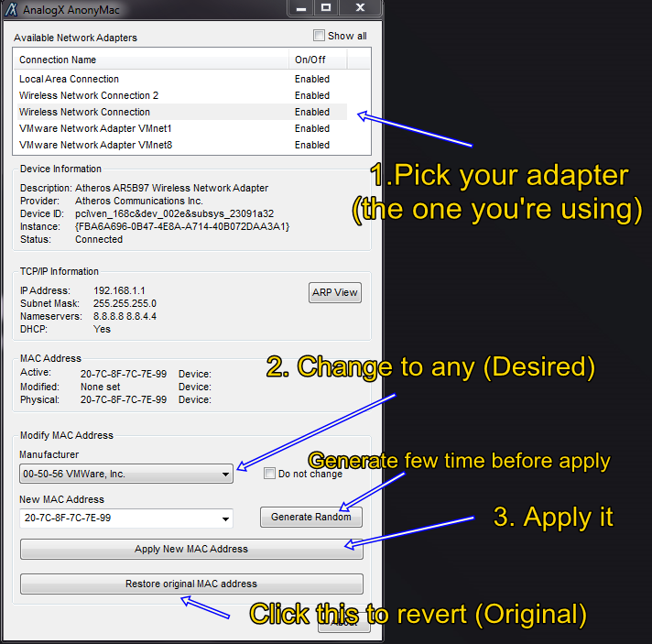Select the Local Area Connection adapter row
Screen dimensions: 652x644
coord(182,79)
